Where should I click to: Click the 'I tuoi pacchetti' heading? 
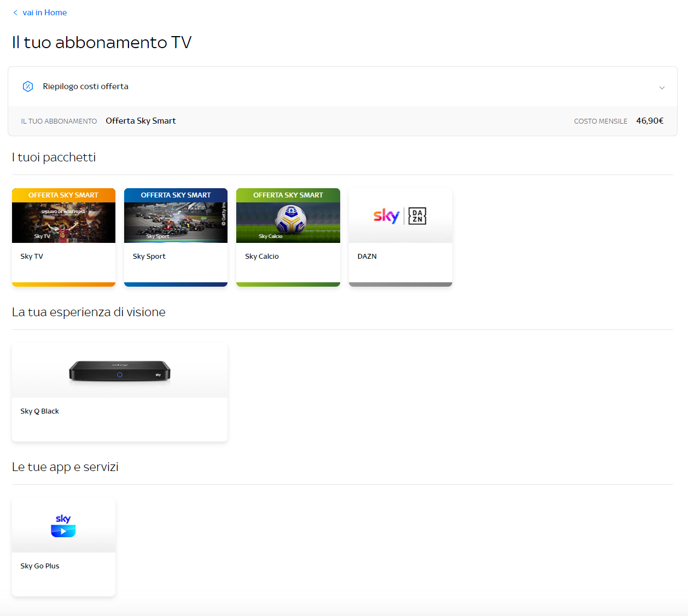pyautogui.click(x=54, y=158)
